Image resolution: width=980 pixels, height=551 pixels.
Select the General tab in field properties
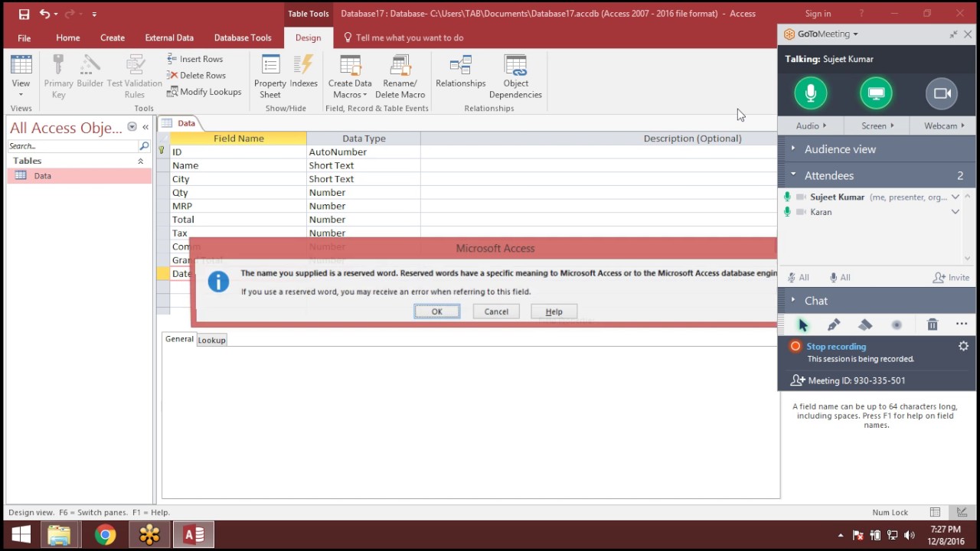coord(180,339)
